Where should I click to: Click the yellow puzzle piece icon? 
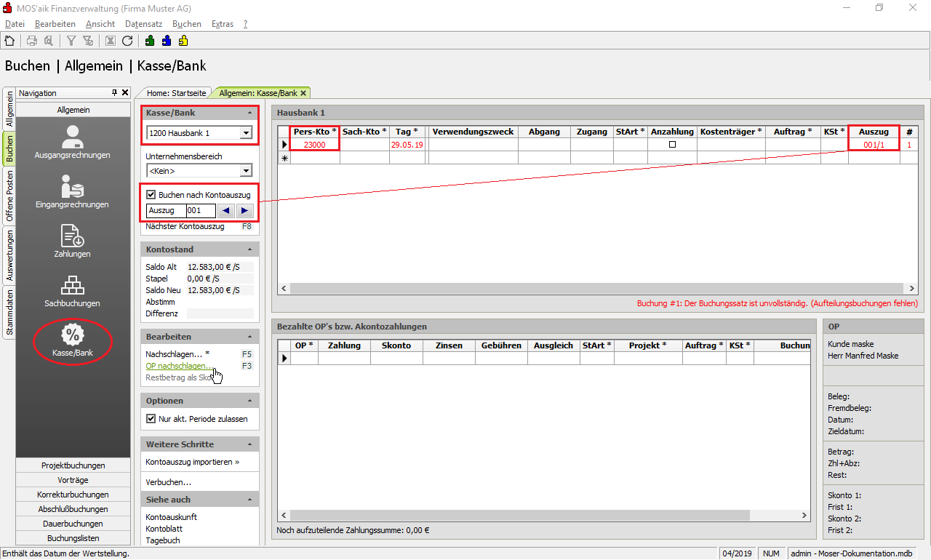(x=183, y=41)
